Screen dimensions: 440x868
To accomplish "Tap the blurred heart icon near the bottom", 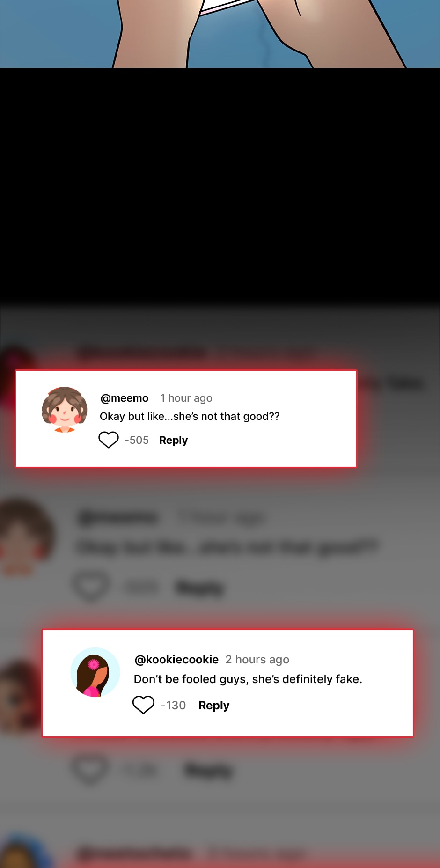I will [90, 768].
